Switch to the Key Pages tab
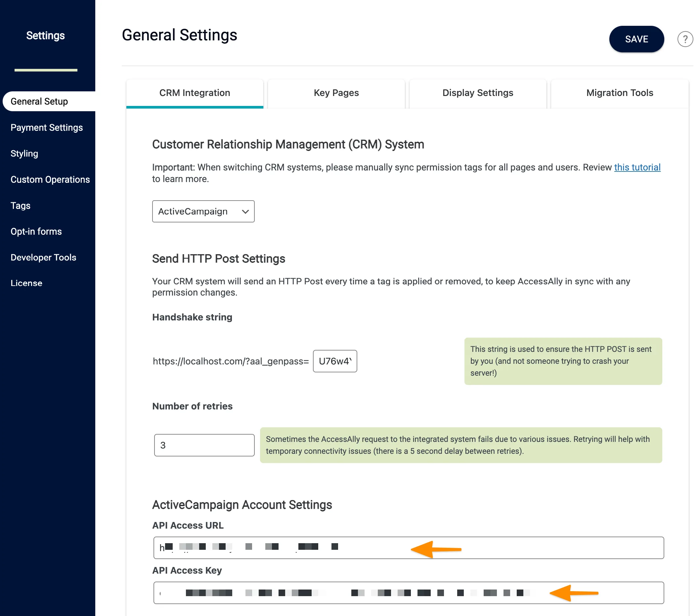The height and width of the screenshot is (616, 700). pos(336,93)
